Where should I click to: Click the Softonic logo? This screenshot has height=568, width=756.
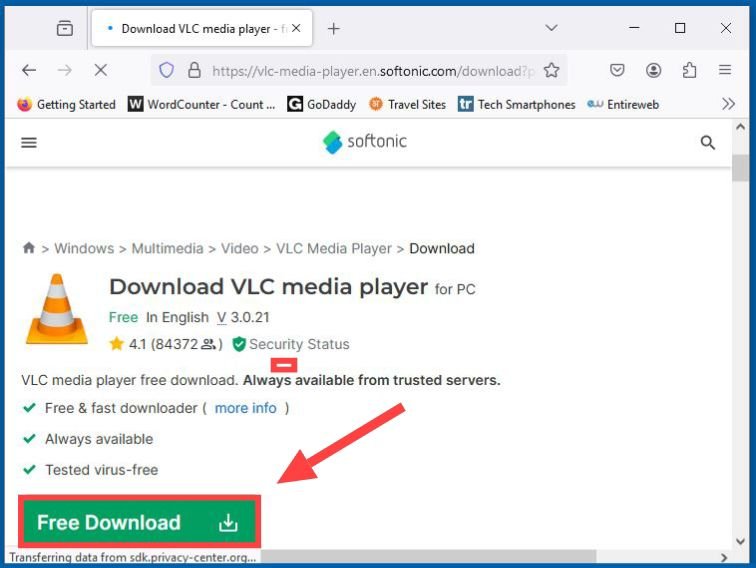click(364, 142)
